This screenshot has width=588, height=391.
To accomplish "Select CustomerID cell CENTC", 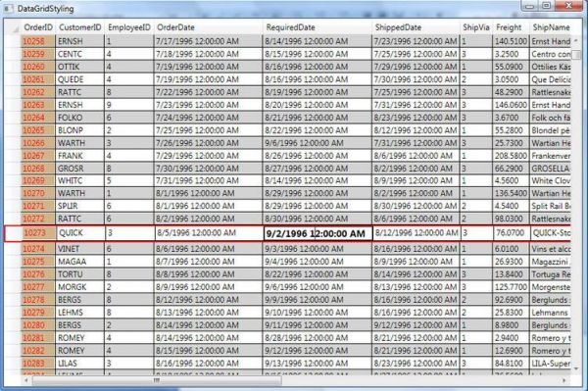I will [x=80, y=54].
